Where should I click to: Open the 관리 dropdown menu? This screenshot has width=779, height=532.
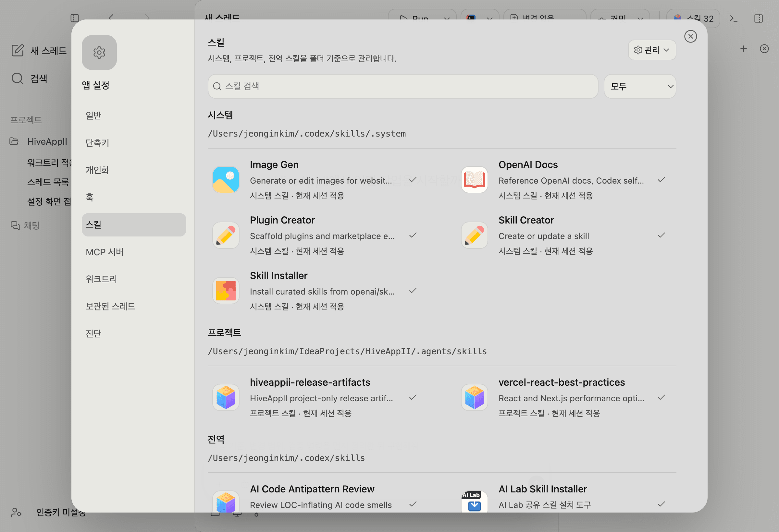pos(652,50)
